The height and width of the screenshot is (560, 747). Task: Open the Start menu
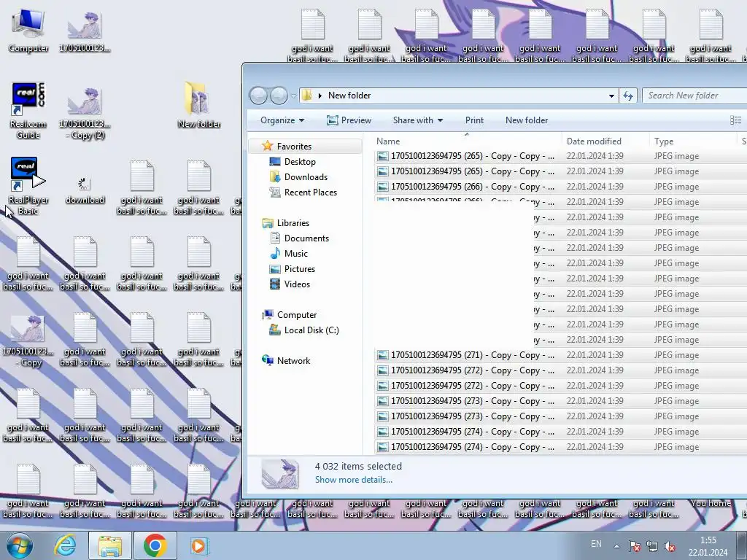20,545
